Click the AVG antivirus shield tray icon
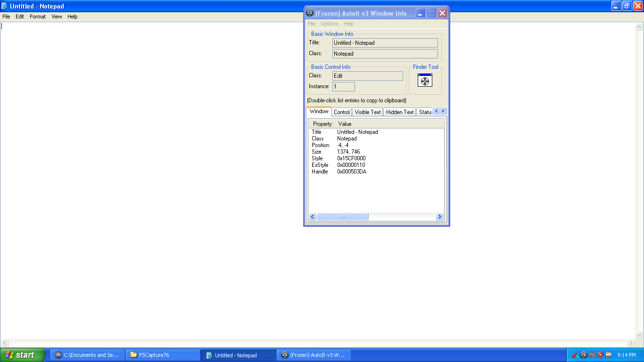The image size is (644, 362). tap(600, 354)
